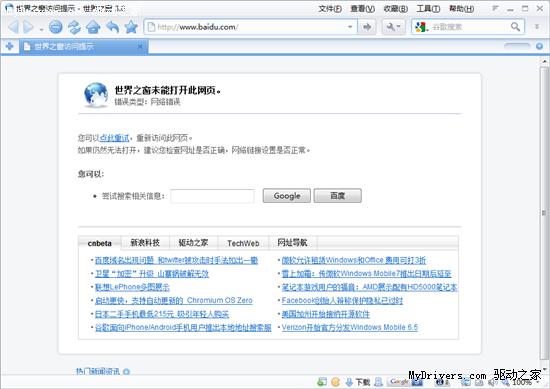Click the 热门新闻资讯 link
The height and width of the screenshot is (389, 550).
pyautogui.click(x=98, y=371)
